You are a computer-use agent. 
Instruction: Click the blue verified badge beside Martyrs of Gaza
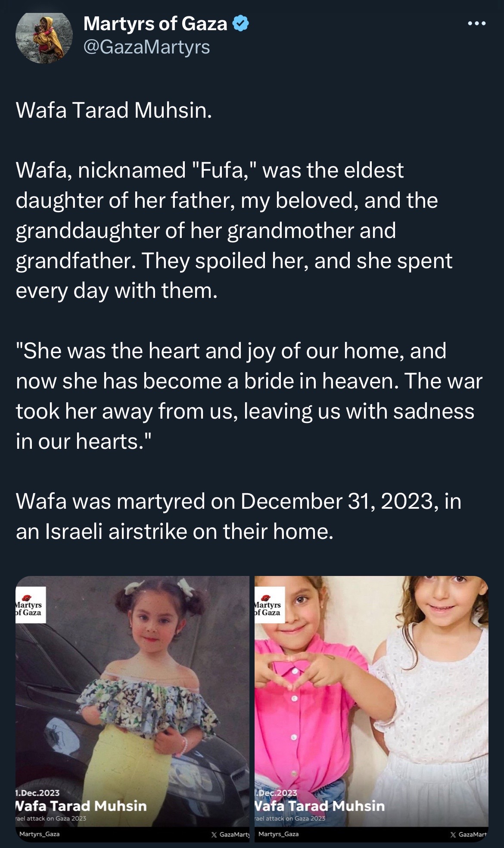click(241, 24)
